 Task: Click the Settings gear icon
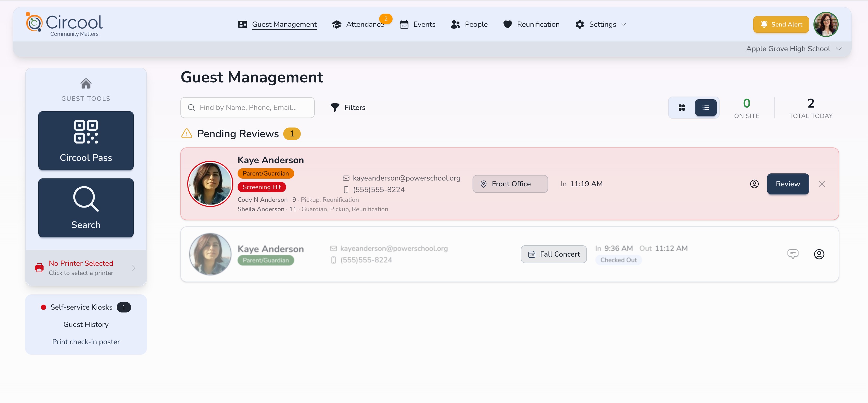[x=579, y=24]
